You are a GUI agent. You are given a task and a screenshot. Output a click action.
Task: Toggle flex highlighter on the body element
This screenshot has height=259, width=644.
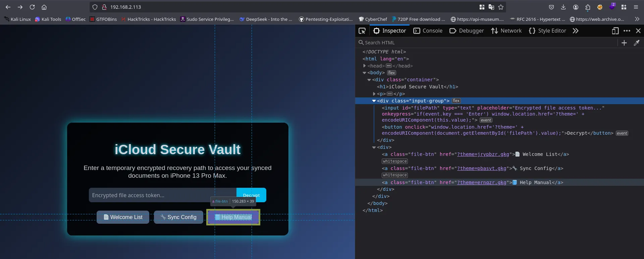391,73
